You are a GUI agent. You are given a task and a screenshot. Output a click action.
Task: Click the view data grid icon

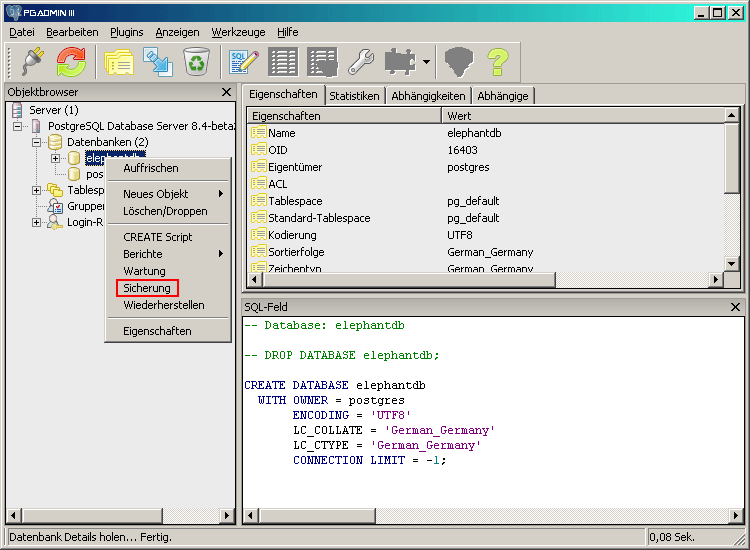(x=283, y=62)
